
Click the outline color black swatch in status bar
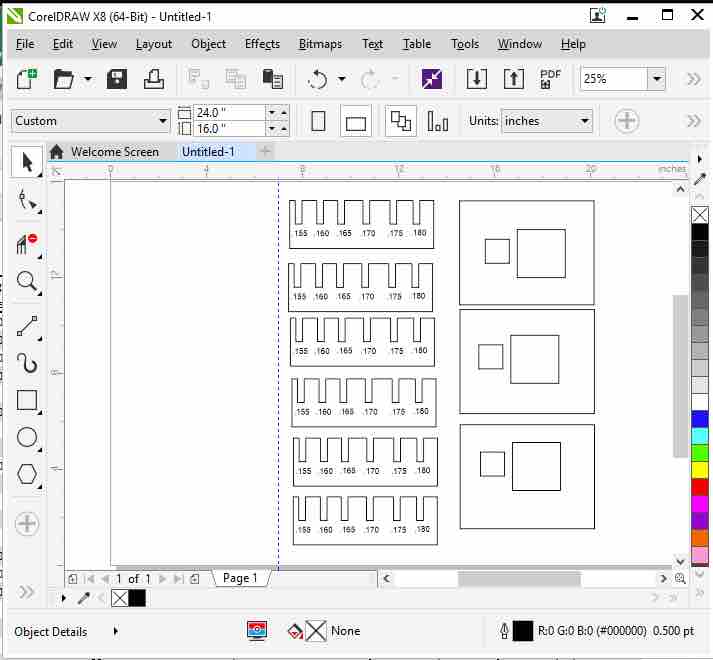coord(523,631)
